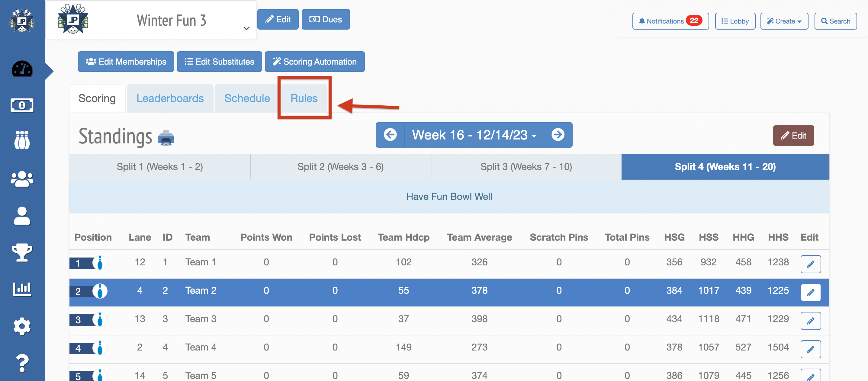Expand the Winter Fun 3 league dropdown
Viewport: 868px width, 381px height.
coord(246,28)
